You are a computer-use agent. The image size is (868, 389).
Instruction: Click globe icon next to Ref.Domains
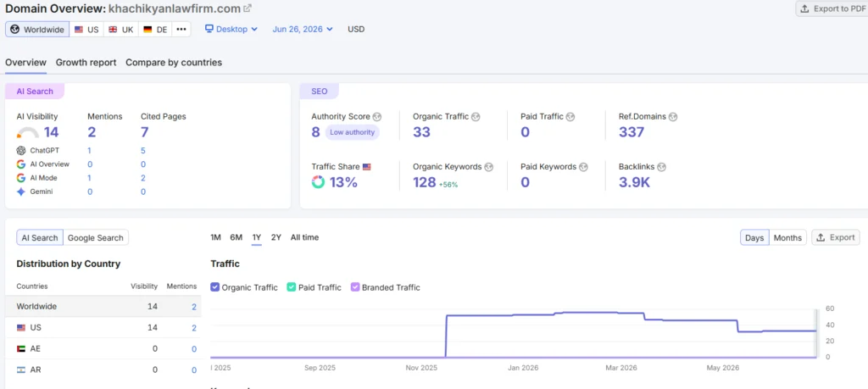click(x=673, y=117)
